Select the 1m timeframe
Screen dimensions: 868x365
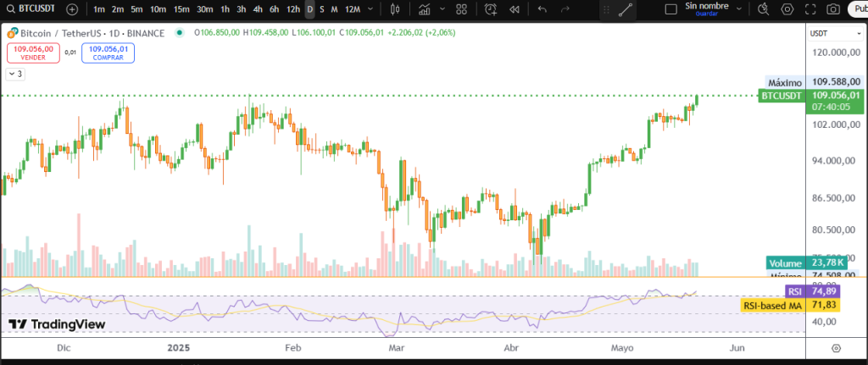[99, 8]
